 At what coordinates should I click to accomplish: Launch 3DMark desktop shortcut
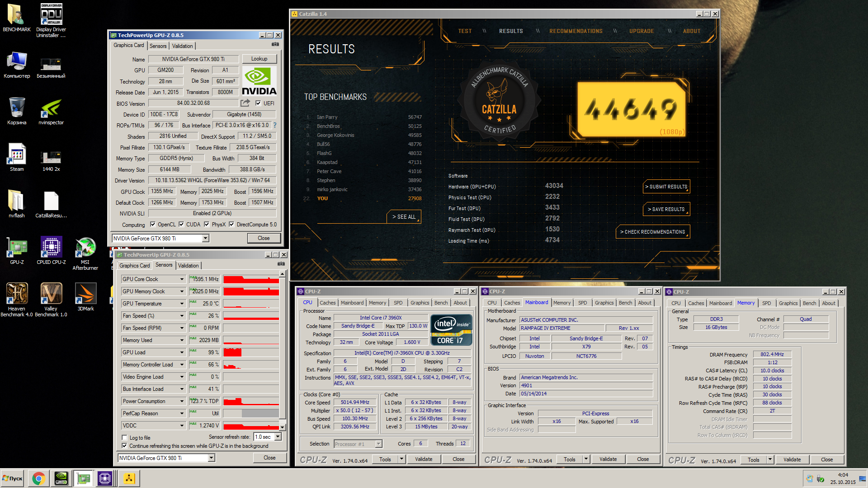(x=85, y=297)
